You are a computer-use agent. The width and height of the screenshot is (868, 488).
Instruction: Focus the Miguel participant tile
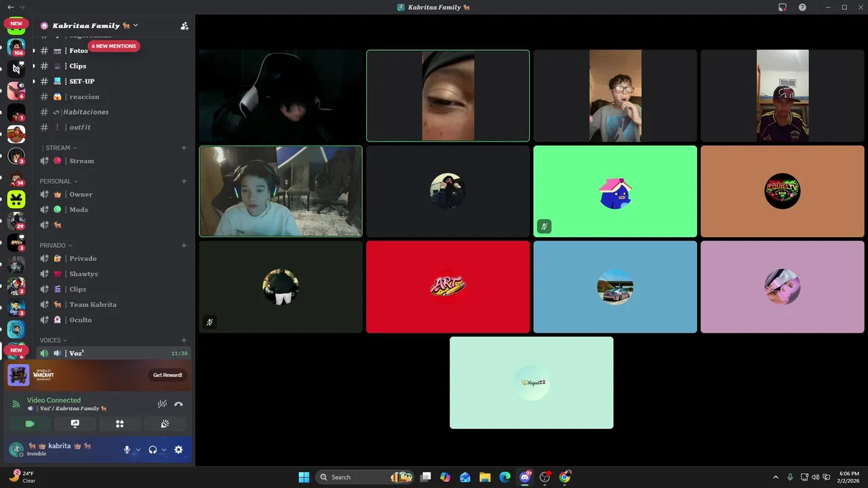tap(532, 382)
